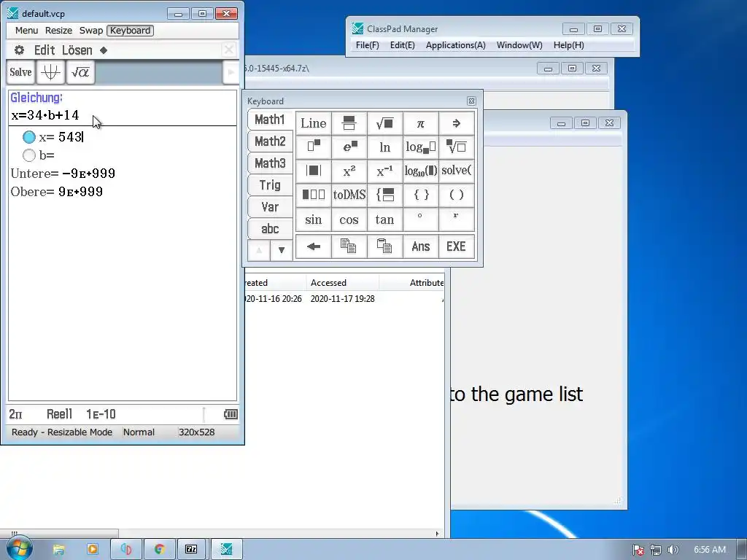Click the battery icon in ClassPad status bar
This screenshot has height=560, width=747.
(x=231, y=414)
